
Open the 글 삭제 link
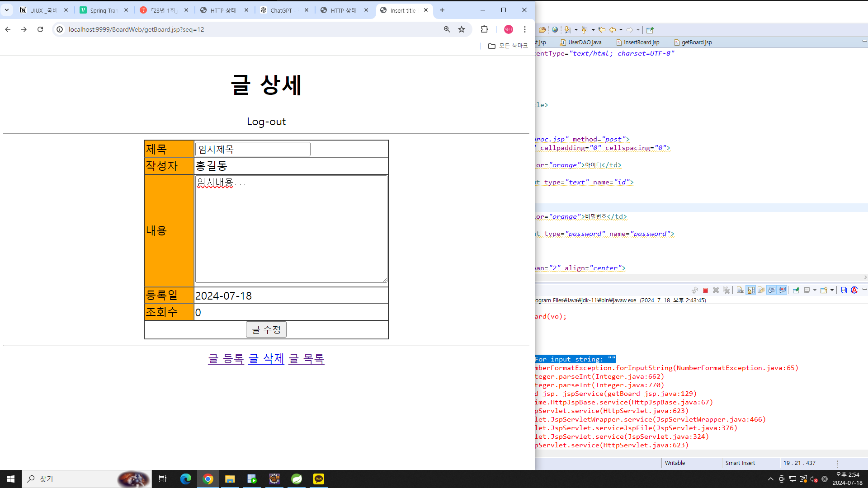pos(266,359)
